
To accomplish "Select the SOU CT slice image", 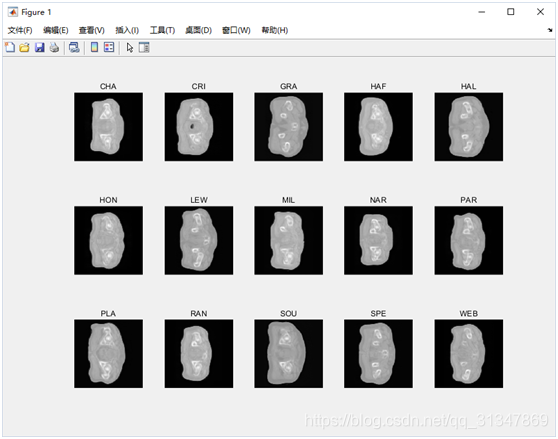I will pos(289,354).
